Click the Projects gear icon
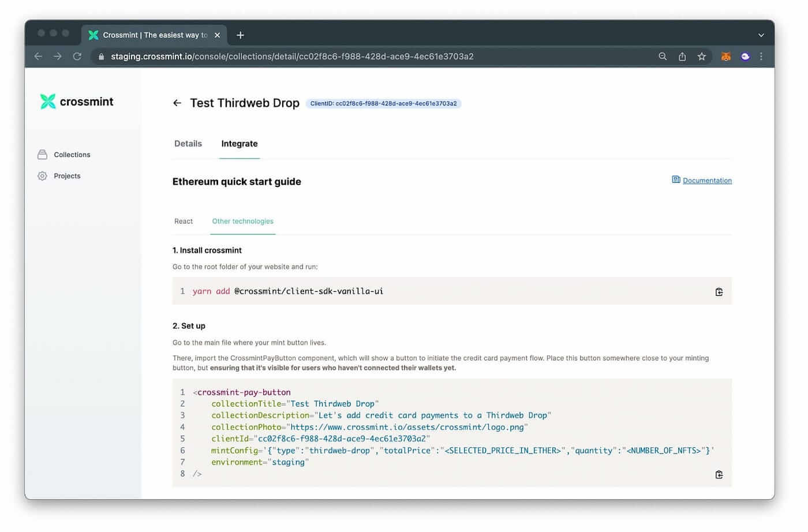This screenshot has width=808, height=532. [42, 176]
